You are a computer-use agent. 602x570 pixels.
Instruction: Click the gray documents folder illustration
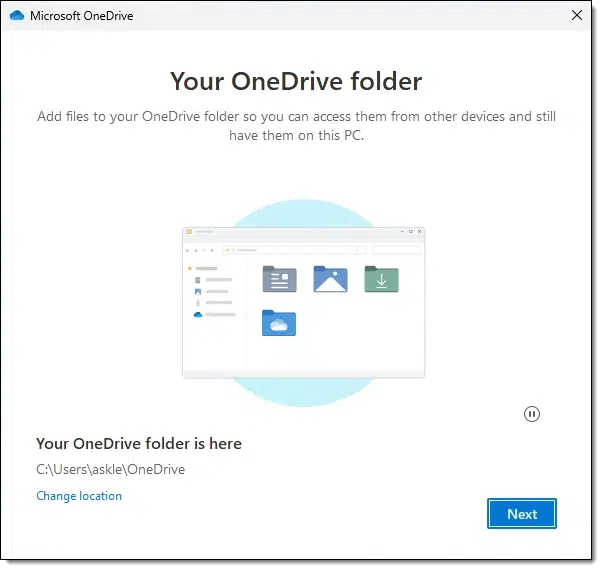tap(280, 279)
